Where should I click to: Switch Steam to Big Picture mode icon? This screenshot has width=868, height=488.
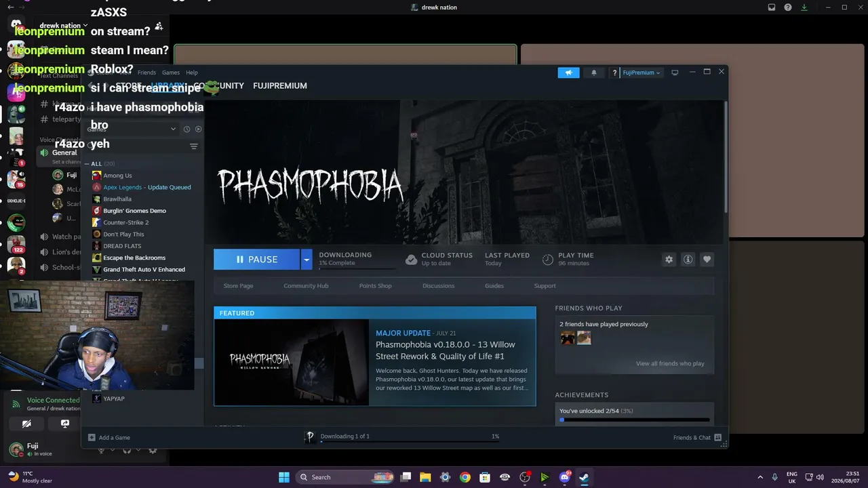click(x=675, y=73)
